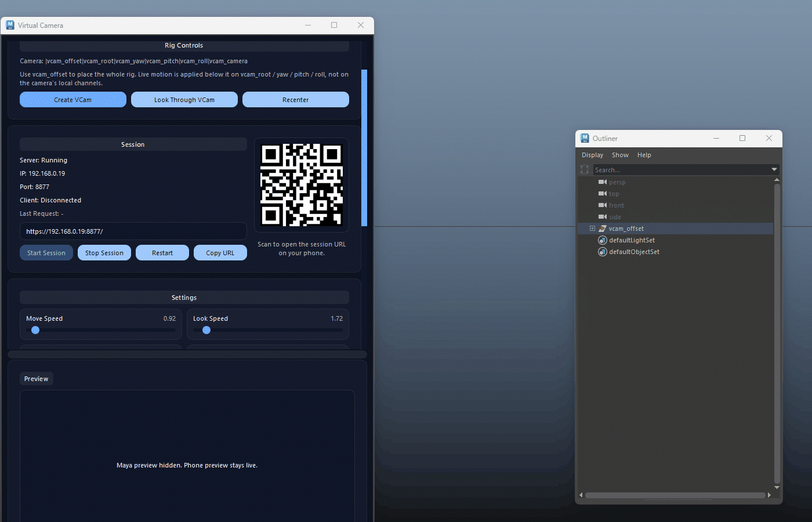The width and height of the screenshot is (812, 522).
Task: Select vcam_offset in the Outliner
Action: coord(626,229)
